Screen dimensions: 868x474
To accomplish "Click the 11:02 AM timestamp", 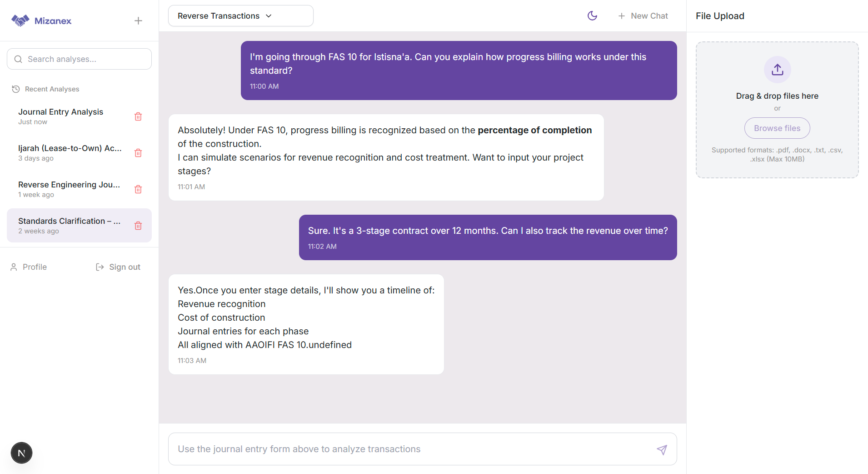I will [x=322, y=247].
